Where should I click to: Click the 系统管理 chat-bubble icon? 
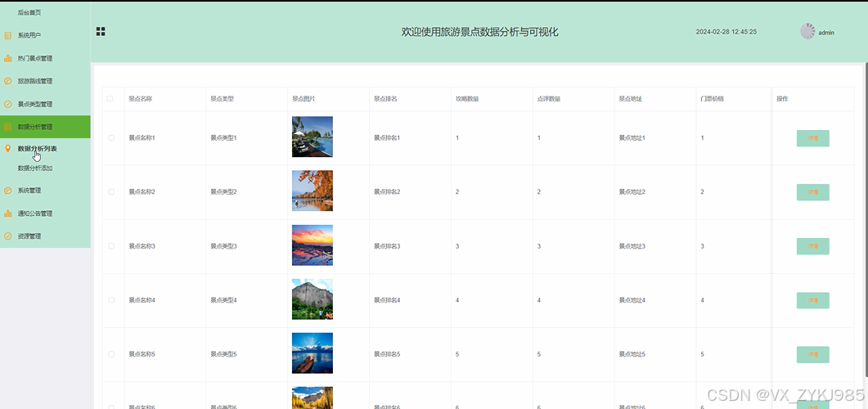(7, 191)
